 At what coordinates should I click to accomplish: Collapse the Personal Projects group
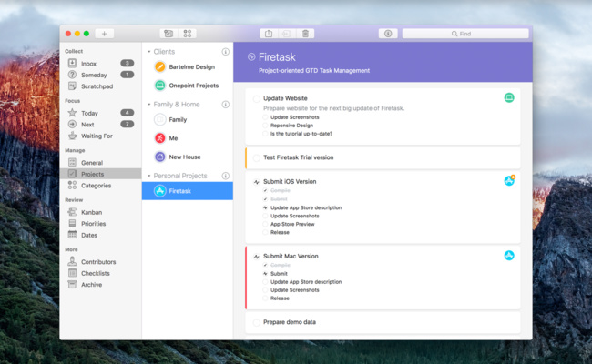point(149,176)
